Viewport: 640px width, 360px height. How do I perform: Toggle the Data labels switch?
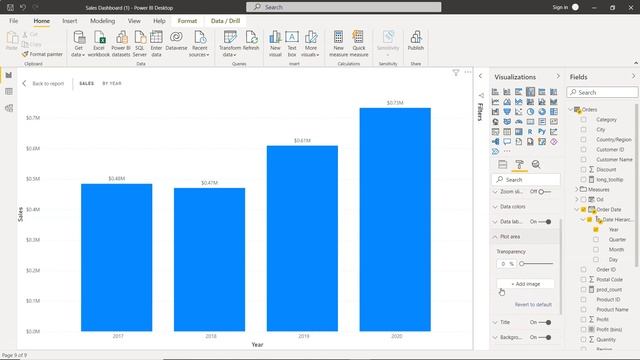coord(545,222)
